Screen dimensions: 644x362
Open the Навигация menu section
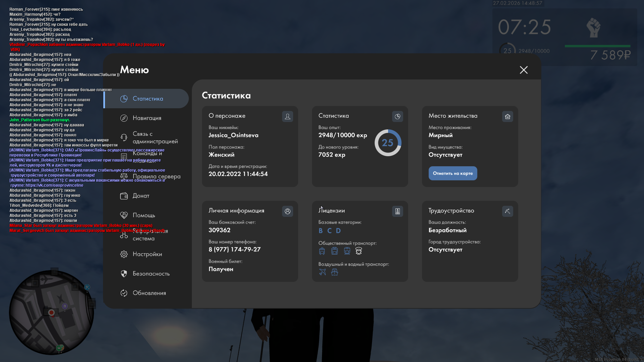[x=147, y=118]
